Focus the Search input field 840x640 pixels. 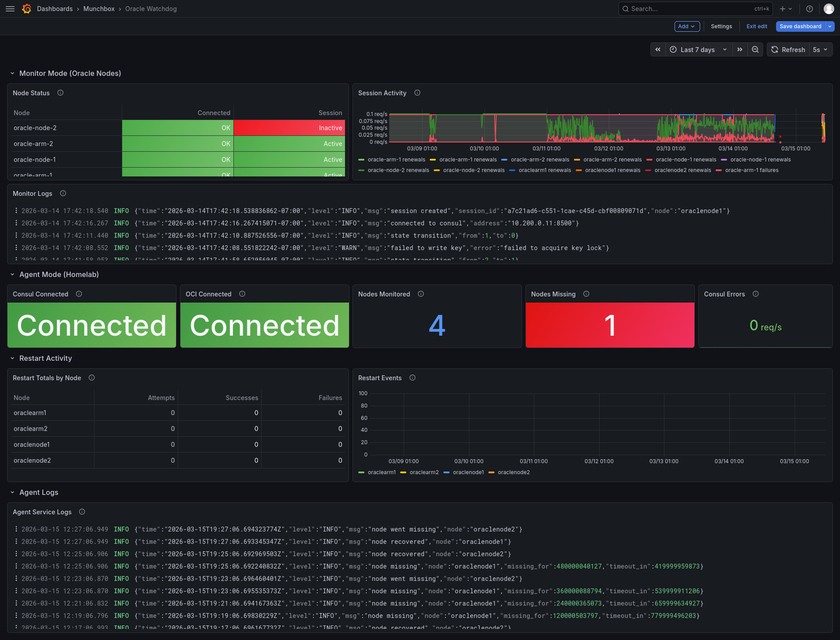coord(695,9)
